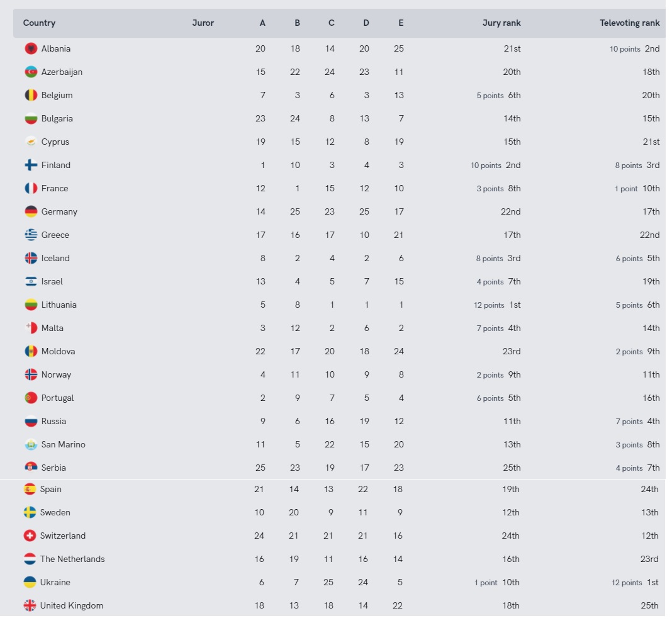Click the Portugal flag icon
The image size is (672, 623).
(31, 398)
